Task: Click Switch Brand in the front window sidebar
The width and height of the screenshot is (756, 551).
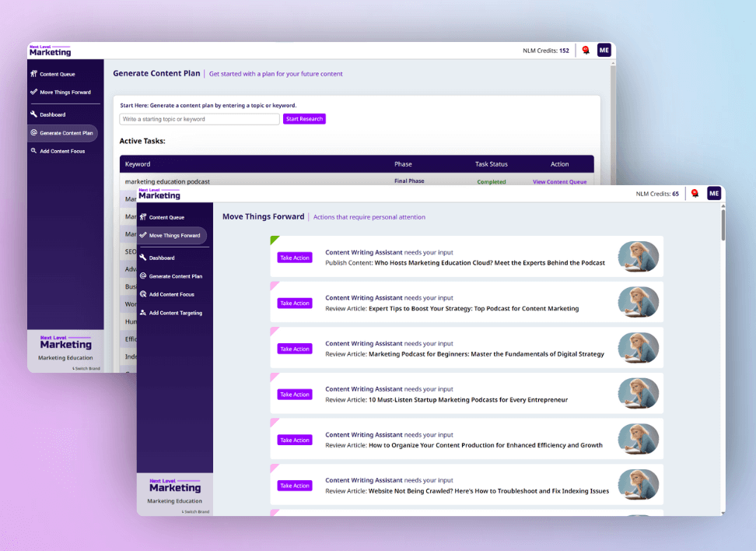Action: 195,511
